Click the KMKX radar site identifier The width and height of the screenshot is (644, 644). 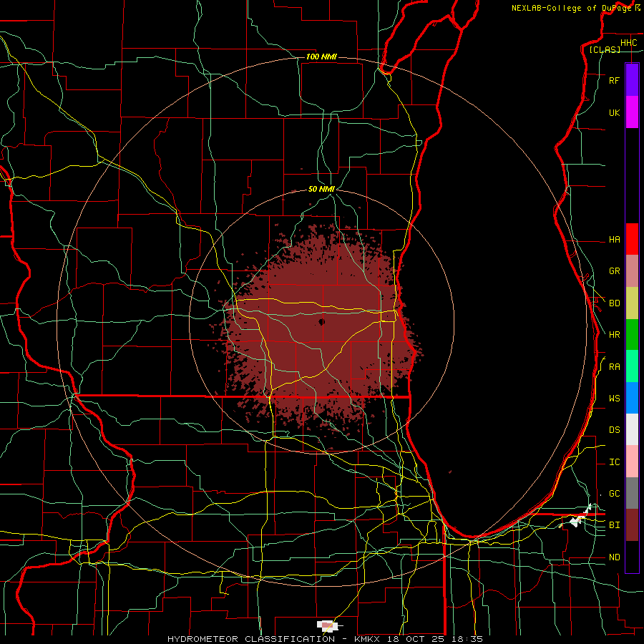point(367,639)
